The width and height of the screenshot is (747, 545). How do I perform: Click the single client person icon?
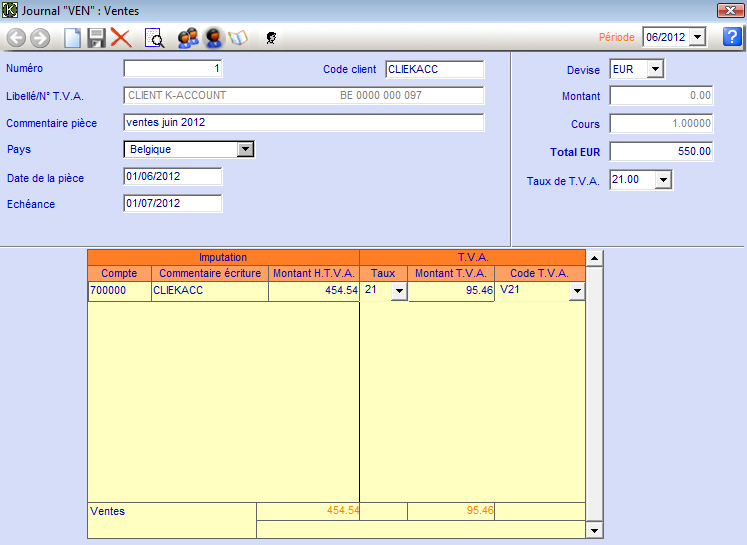pyautogui.click(x=213, y=38)
